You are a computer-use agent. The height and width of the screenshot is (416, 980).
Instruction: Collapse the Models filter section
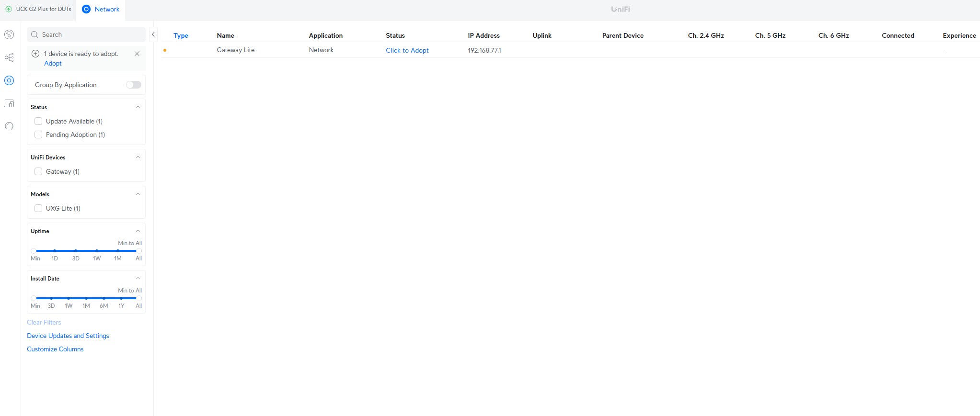point(138,194)
